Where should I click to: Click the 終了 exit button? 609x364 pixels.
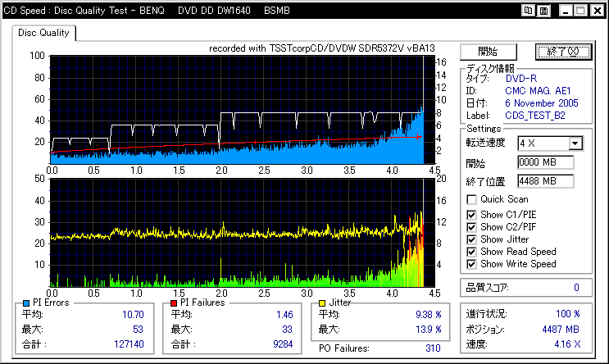564,52
